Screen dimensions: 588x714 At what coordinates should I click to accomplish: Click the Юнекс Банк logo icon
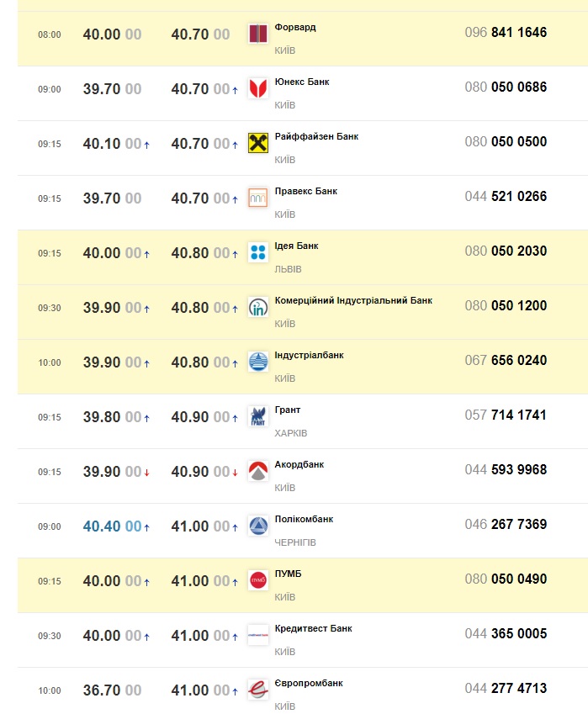click(x=258, y=88)
